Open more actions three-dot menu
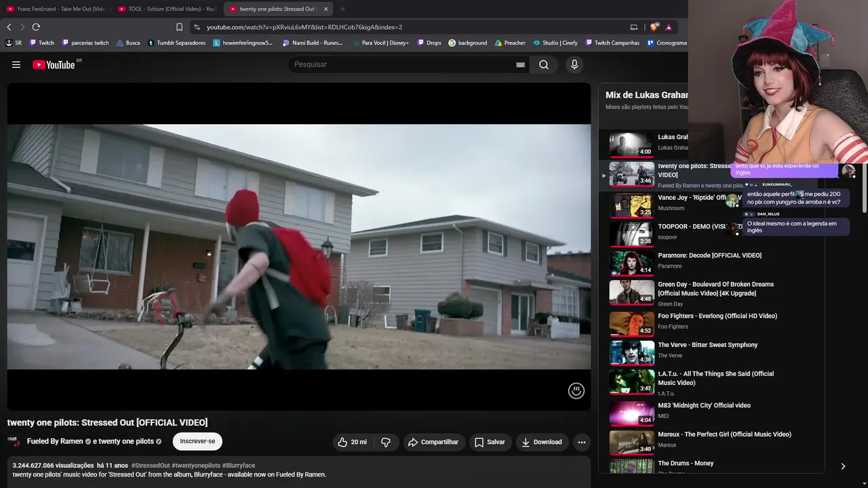Image resolution: width=868 pixels, height=488 pixels. coord(581,442)
